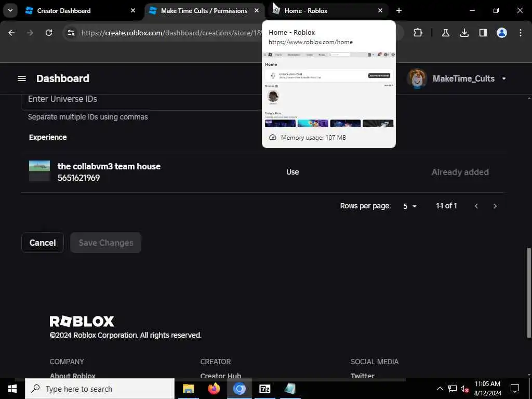
Task: Open the Windows notification center
Action: (515, 389)
